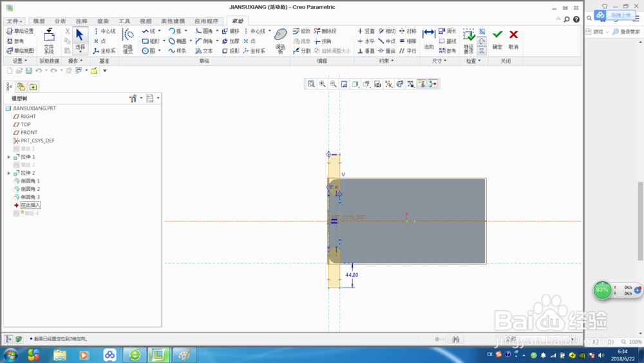Click the Windows Start button

point(11,355)
